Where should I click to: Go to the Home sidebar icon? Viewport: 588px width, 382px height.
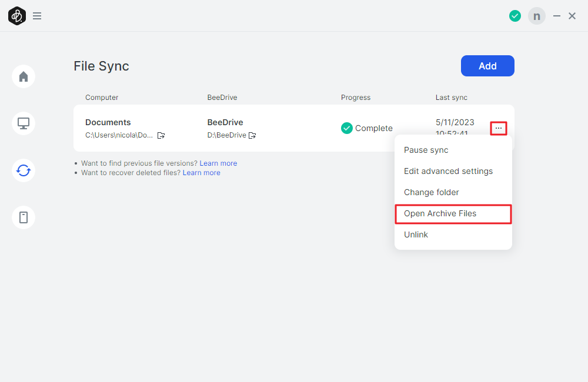(24, 76)
